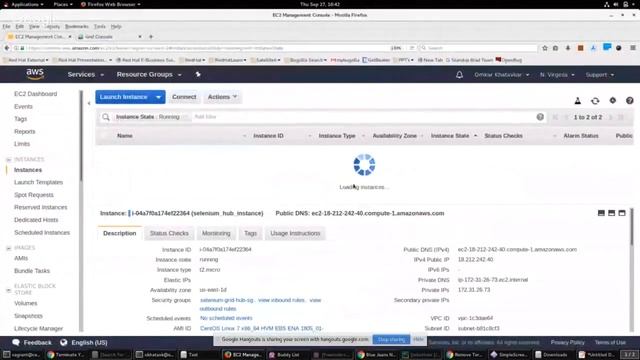Viewport: 640px width, 360px height.
Task: Switch to the Usage Instructions tab
Action: click(295, 233)
